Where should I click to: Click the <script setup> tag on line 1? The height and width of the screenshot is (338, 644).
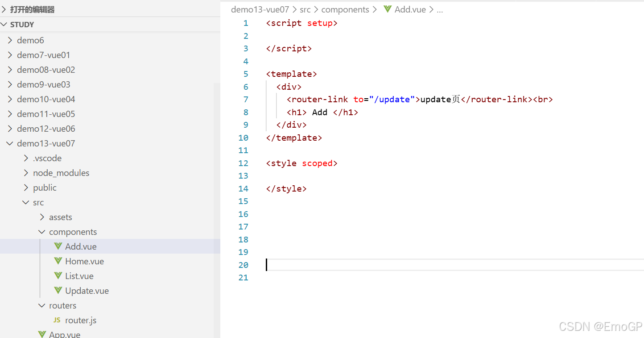(302, 23)
